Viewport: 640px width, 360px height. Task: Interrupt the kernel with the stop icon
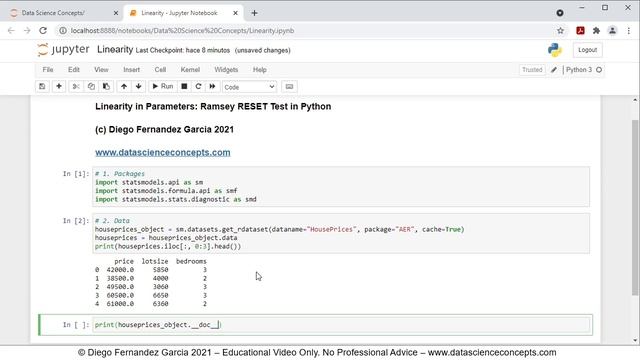184,87
